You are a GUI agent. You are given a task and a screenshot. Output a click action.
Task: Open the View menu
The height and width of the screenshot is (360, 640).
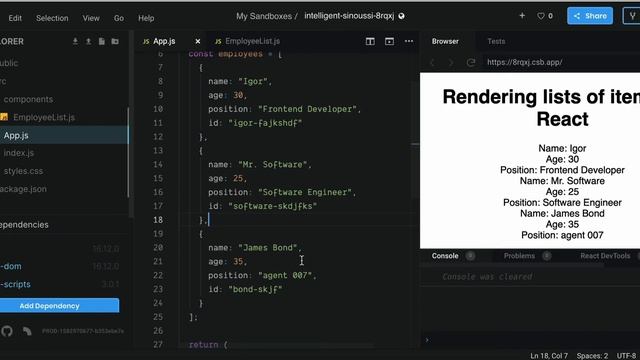91,18
